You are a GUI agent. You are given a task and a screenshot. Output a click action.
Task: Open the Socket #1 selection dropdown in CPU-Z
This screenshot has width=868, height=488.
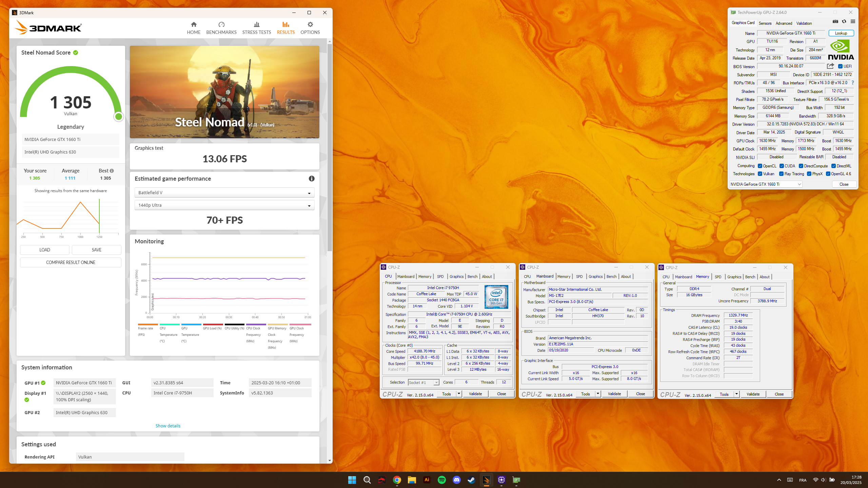423,382
